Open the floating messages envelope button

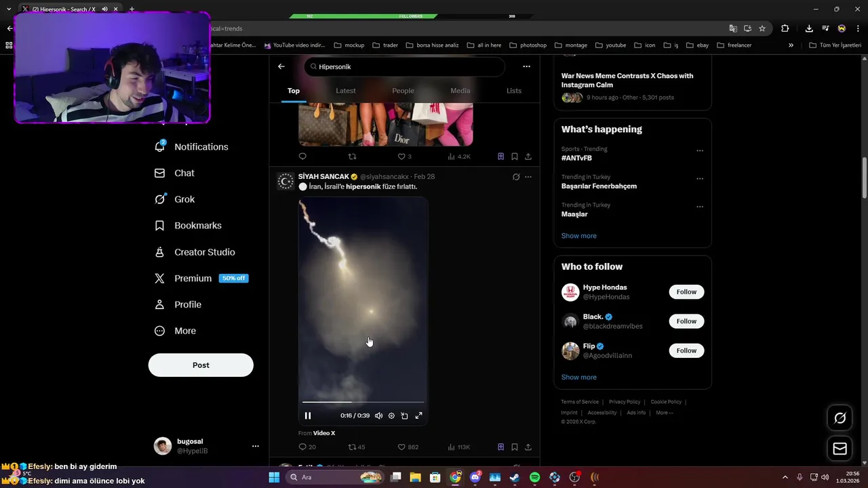coord(840,449)
